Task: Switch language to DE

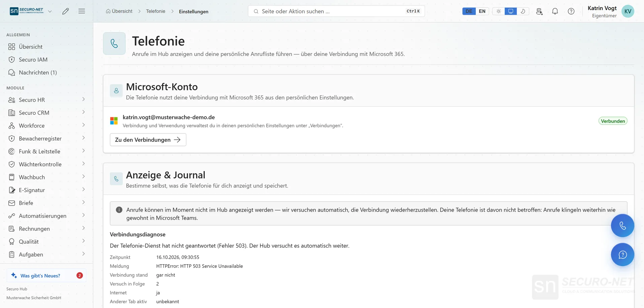Action: click(x=469, y=11)
